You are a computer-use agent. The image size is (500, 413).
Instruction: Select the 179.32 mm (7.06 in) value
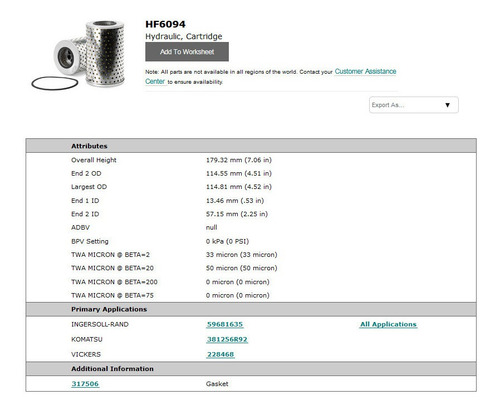point(239,160)
